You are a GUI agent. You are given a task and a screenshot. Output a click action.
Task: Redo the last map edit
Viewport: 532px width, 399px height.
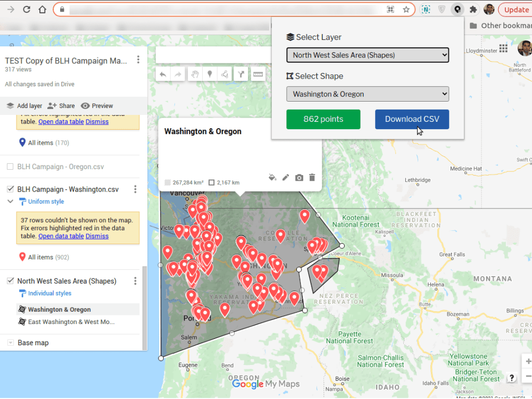pyautogui.click(x=178, y=74)
